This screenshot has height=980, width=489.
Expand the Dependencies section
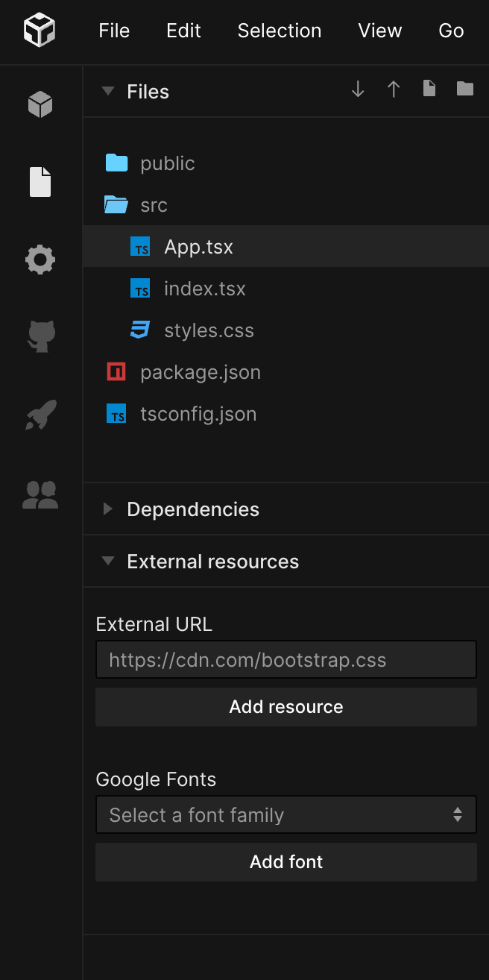click(108, 509)
